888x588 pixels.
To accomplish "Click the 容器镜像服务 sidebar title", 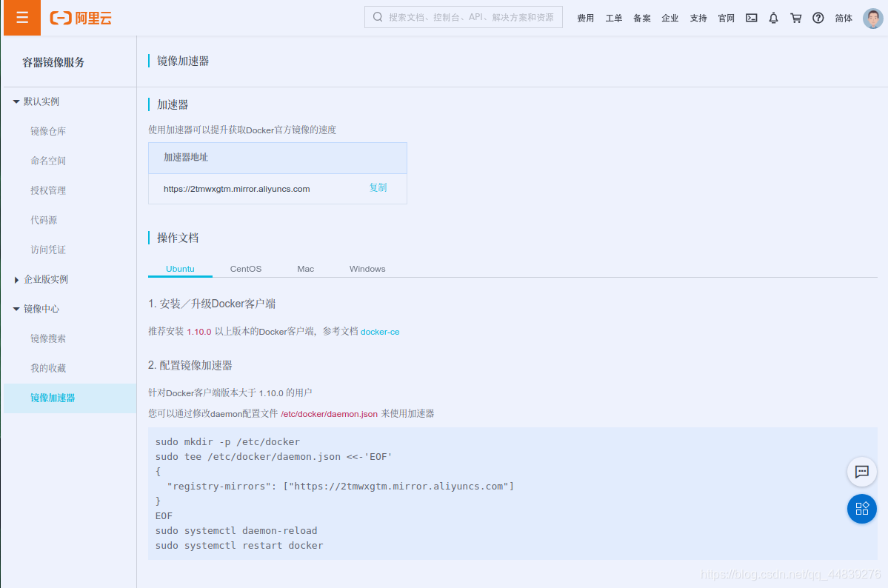I will (x=53, y=62).
